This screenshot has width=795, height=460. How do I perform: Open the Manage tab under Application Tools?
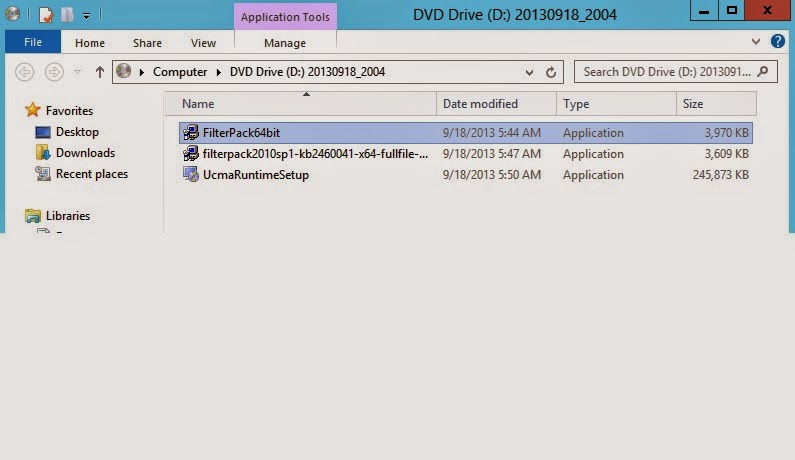click(285, 43)
